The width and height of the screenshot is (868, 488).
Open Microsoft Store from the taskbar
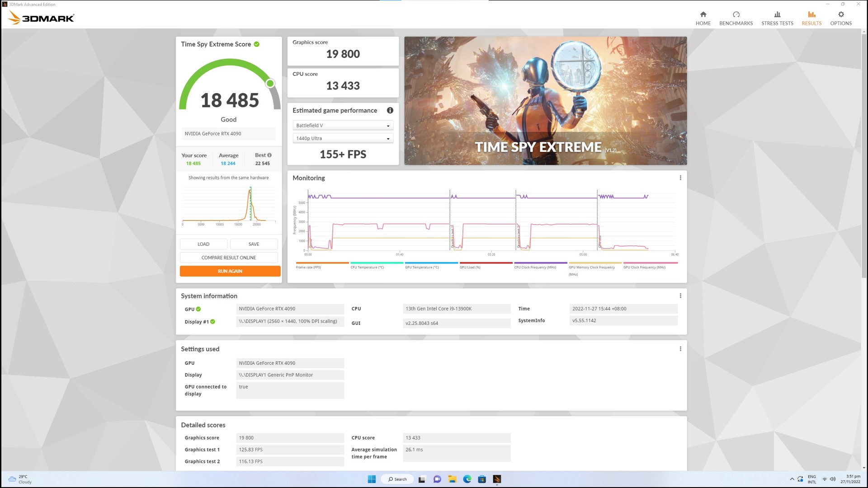click(x=482, y=479)
